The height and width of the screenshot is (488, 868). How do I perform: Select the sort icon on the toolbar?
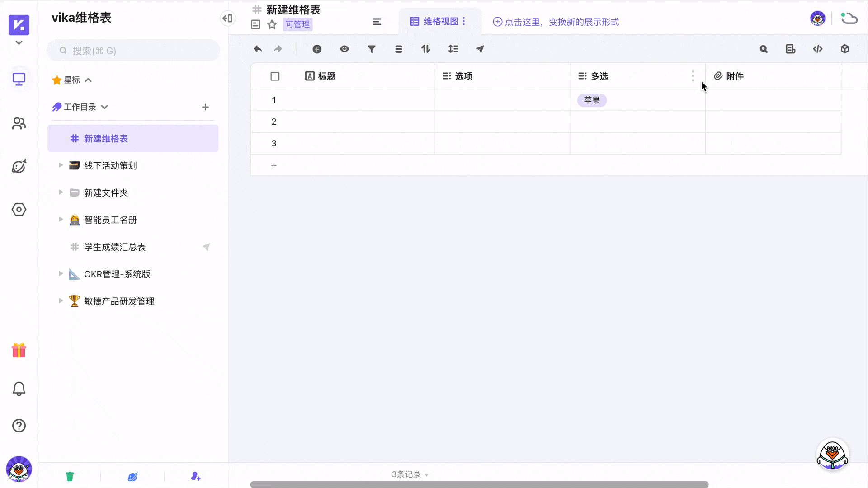coord(425,49)
